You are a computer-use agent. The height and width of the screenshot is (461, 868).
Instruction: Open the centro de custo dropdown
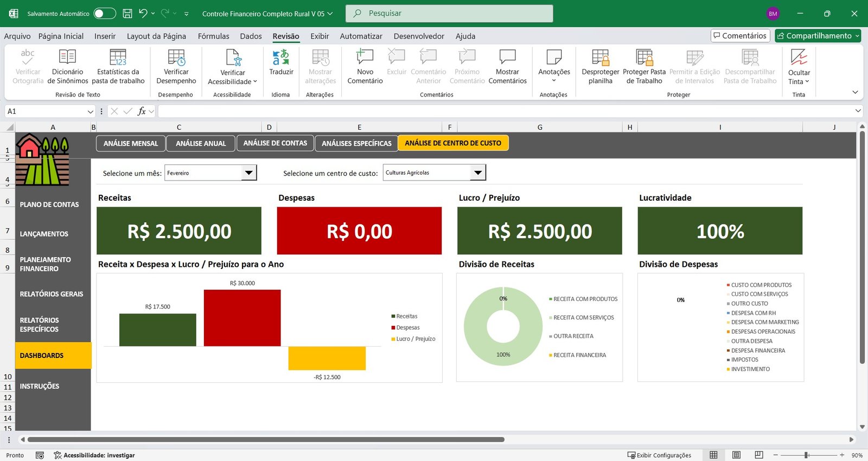(477, 173)
